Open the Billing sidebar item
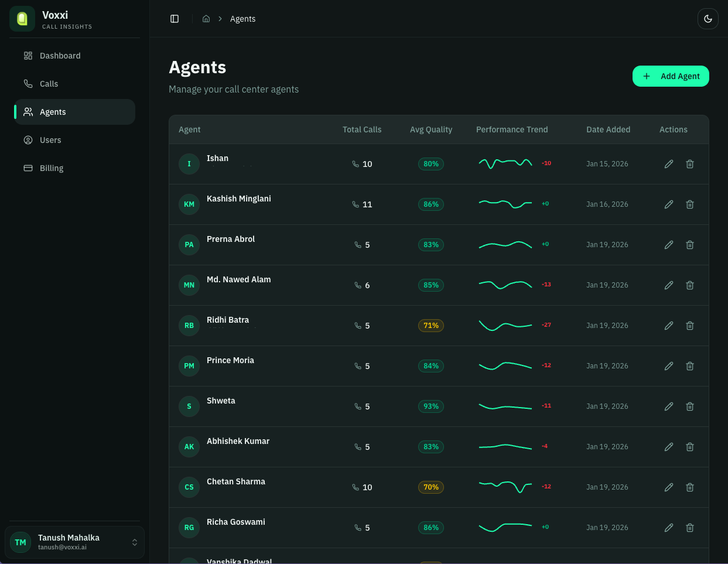Viewport: 728px width, 564px height. tap(52, 168)
